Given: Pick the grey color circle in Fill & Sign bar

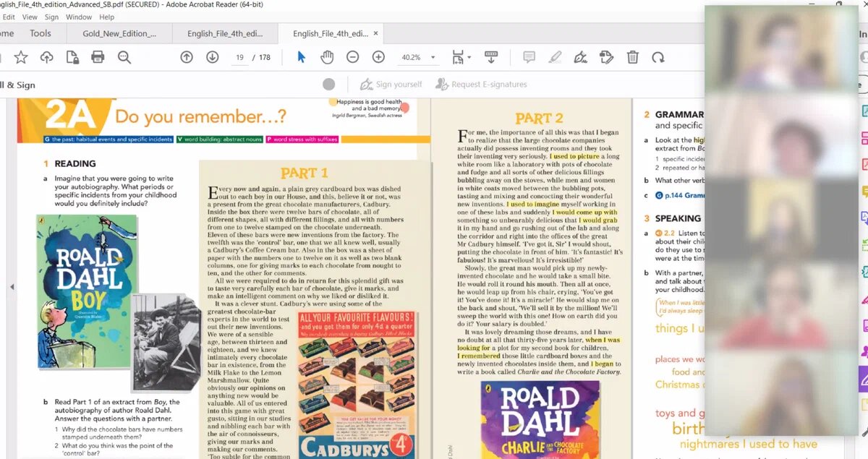Looking at the screenshot, I should click(x=329, y=85).
